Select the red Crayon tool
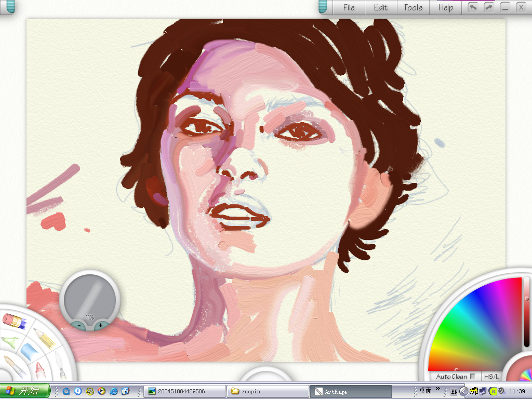The width and height of the screenshot is (532, 399). pyautogui.click(x=40, y=371)
